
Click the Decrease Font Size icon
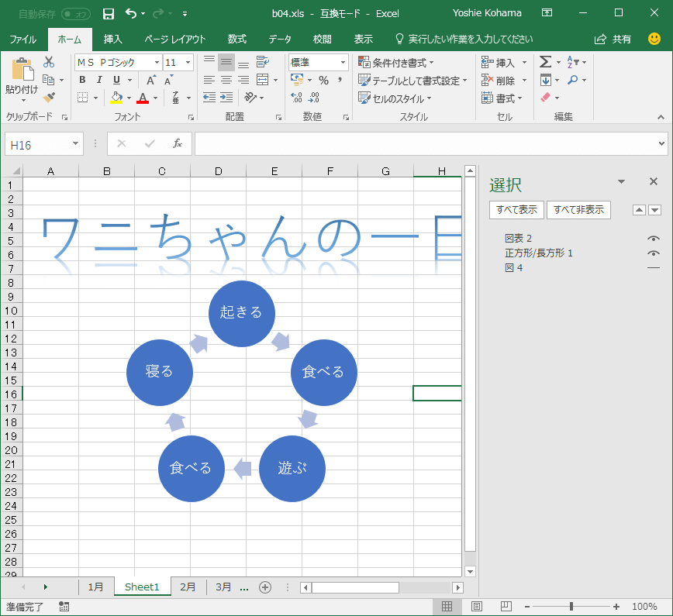169,81
